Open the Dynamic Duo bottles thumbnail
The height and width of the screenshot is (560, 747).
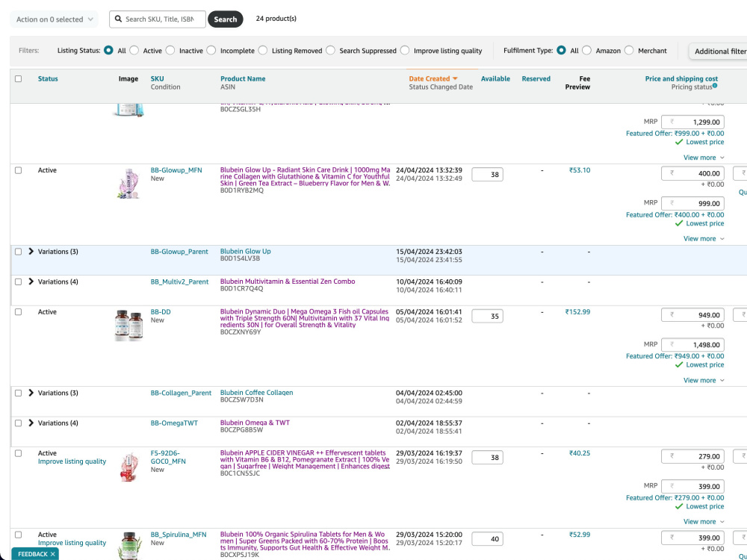click(128, 326)
